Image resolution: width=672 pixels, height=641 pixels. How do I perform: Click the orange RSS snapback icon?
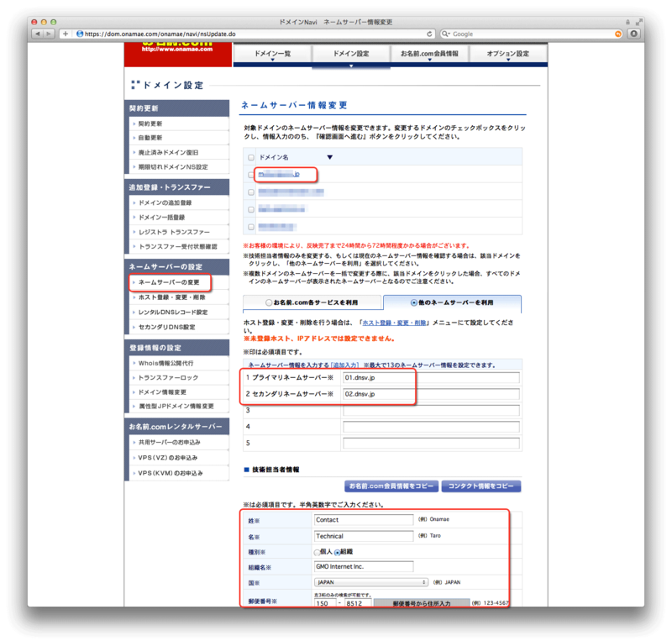(617, 34)
